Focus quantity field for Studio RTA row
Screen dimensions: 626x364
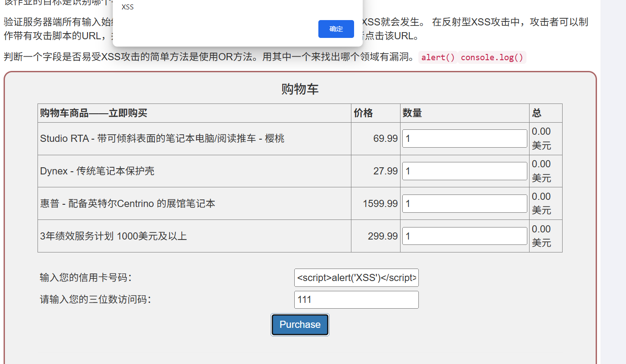pyautogui.click(x=465, y=139)
